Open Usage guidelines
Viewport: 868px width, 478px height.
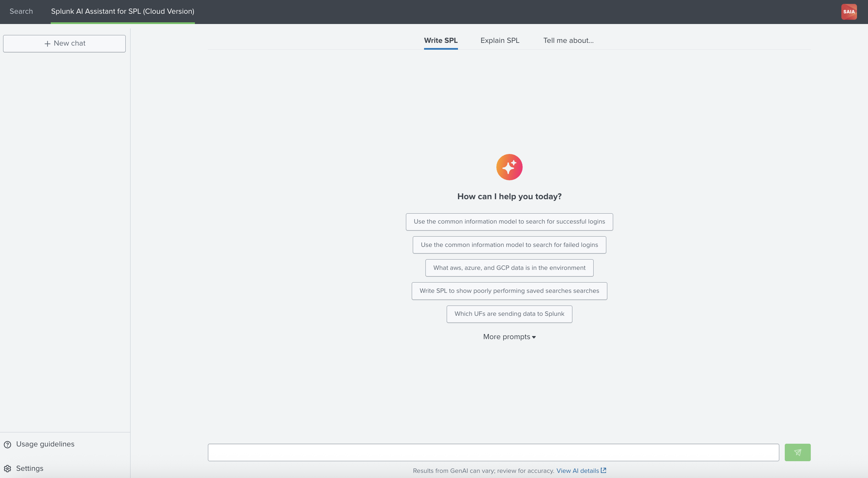pos(45,444)
